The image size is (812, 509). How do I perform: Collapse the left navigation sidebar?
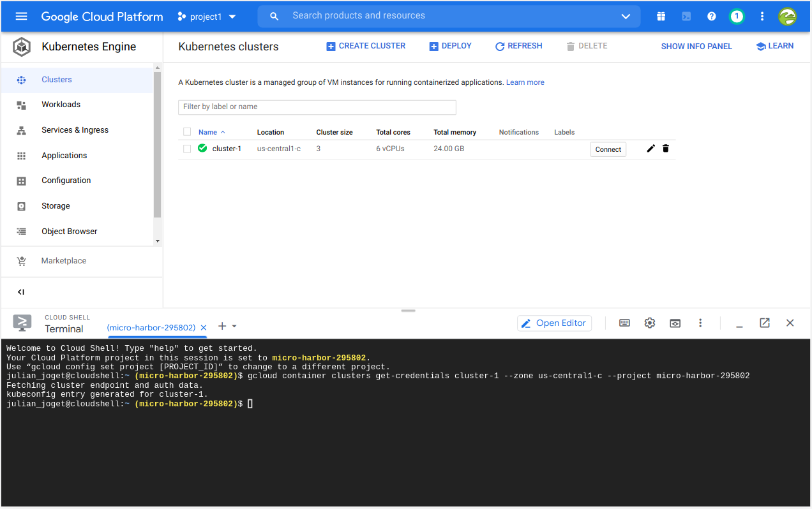[21, 292]
